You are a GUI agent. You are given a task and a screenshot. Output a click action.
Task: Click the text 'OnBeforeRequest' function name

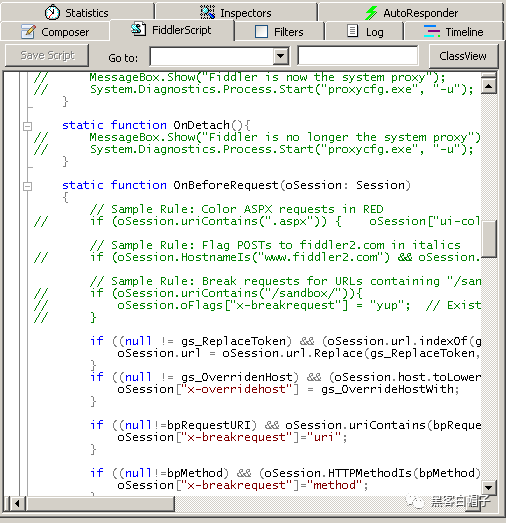pyautogui.click(x=225, y=185)
